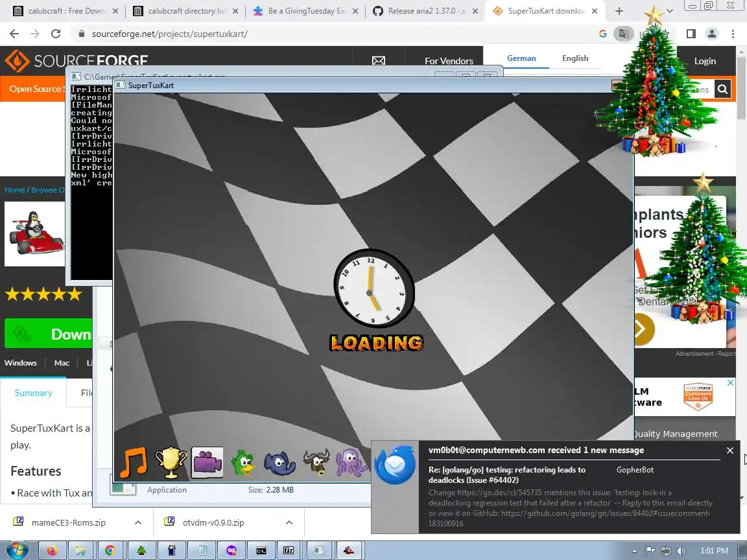Switch to Chrome in the taskbar
This screenshot has height=560, width=747.
coord(110,550)
